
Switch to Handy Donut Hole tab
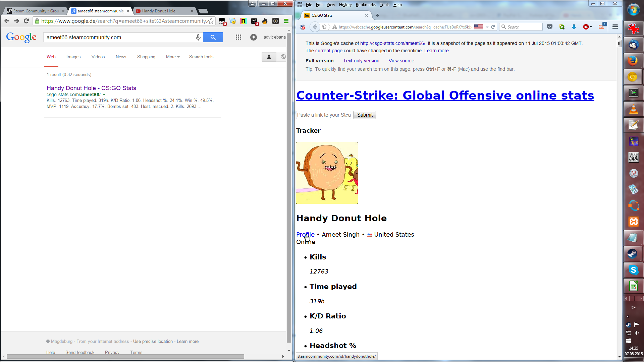click(159, 11)
